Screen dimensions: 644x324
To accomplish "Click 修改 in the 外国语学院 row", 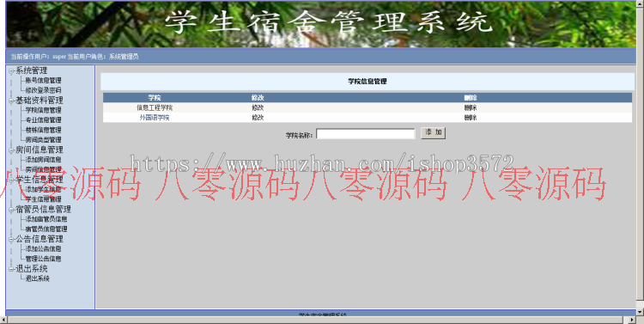I will click(258, 118).
